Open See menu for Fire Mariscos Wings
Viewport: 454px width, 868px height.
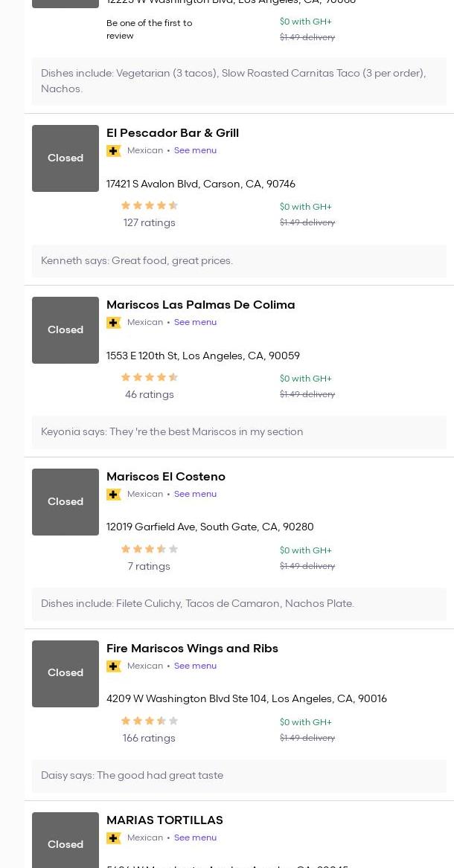tap(195, 666)
